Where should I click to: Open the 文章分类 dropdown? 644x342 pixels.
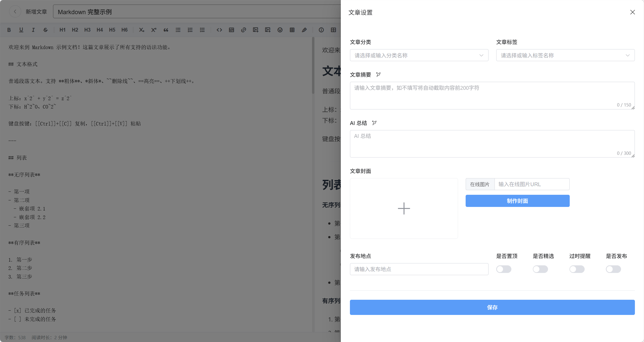[419, 55]
